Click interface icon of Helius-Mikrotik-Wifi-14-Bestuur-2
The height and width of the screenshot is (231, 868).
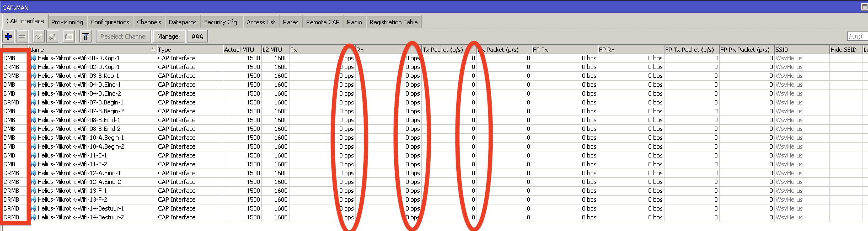pos(33,217)
